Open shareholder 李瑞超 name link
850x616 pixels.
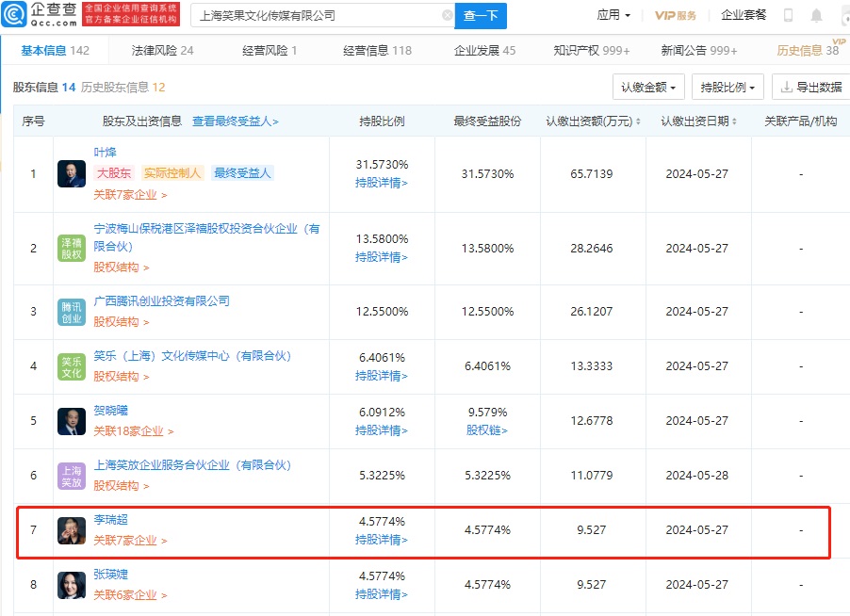[110, 520]
